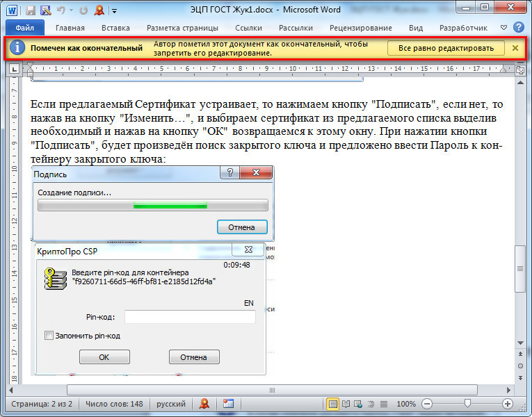Collapse the ribbon with the chevron icon
Viewport: 532px width, 417px height.
(x=503, y=28)
